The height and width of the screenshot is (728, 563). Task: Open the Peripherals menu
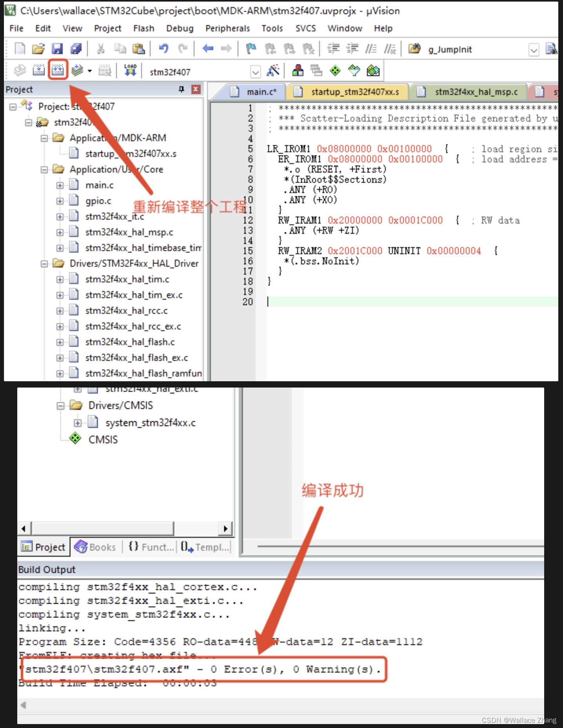point(227,28)
